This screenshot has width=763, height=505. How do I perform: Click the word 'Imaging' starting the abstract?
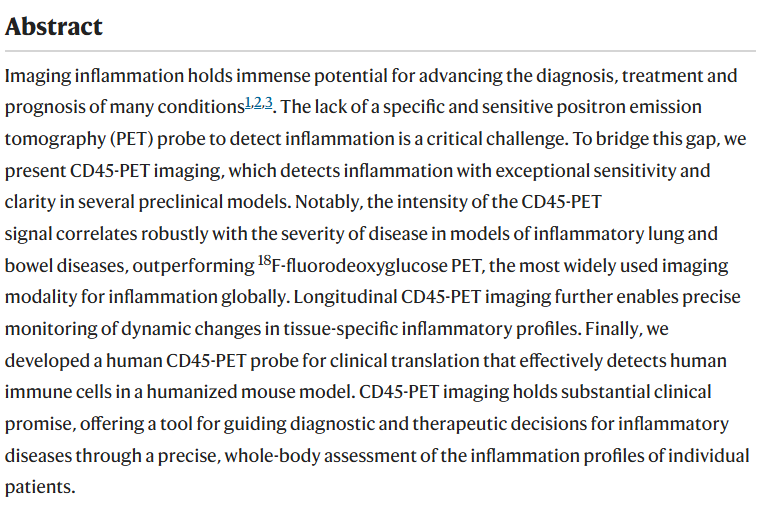[38, 76]
